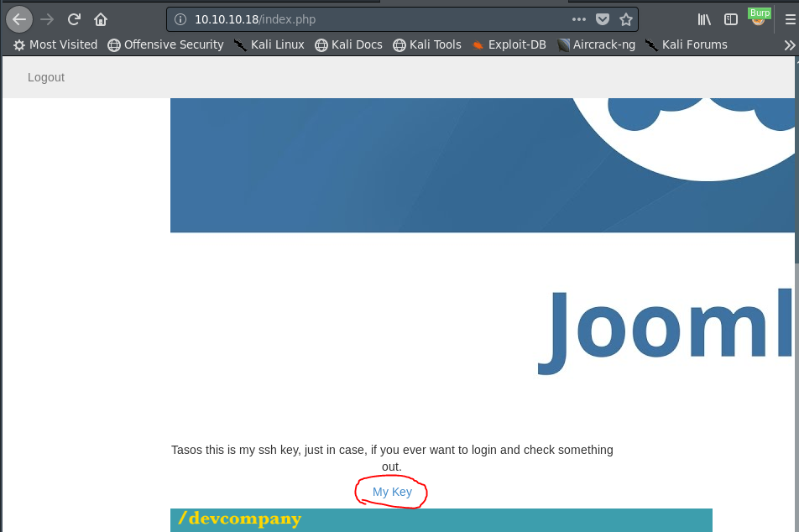Open the Kali Tools bookmark
Image resolution: width=799 pixels, height=532 pixels.
point(427,44)
